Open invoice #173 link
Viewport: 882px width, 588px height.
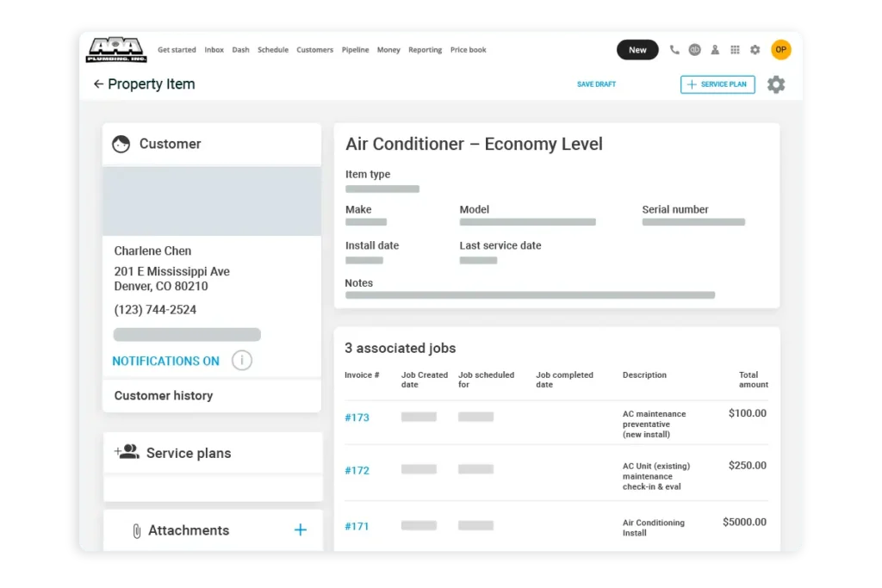[357, 417]
